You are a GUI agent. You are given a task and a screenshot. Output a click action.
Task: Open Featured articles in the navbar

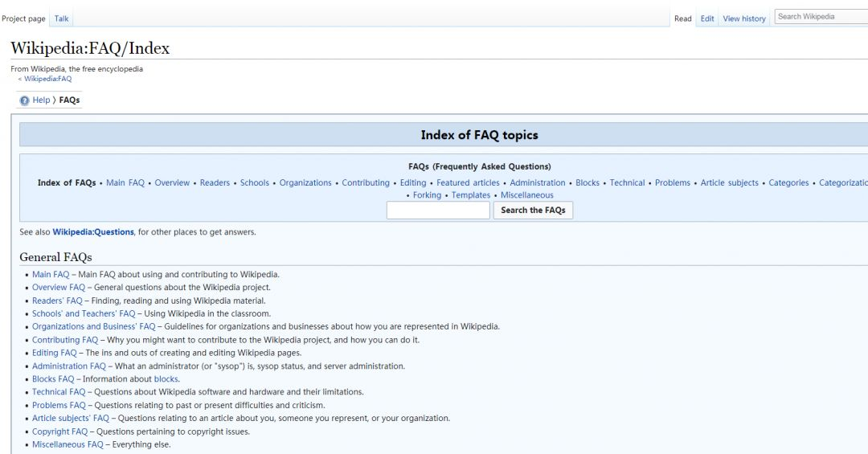pyautogui.click(x=468, y=182)
